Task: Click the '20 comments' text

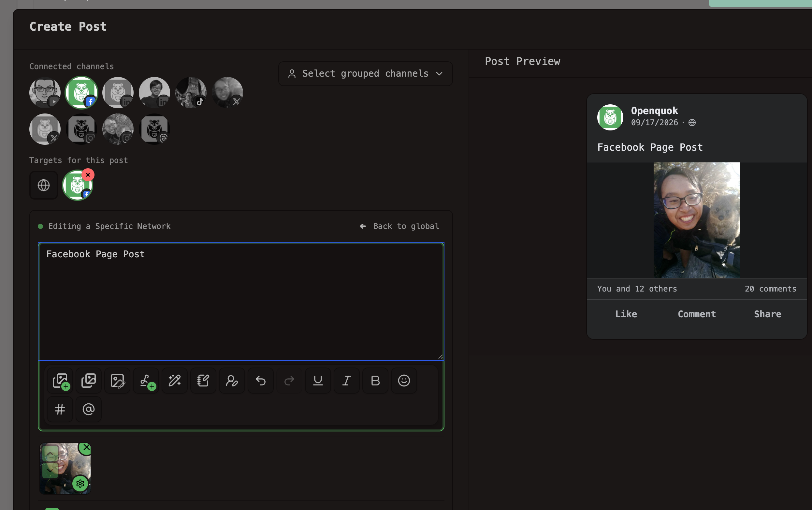Action: coord(771,289)
